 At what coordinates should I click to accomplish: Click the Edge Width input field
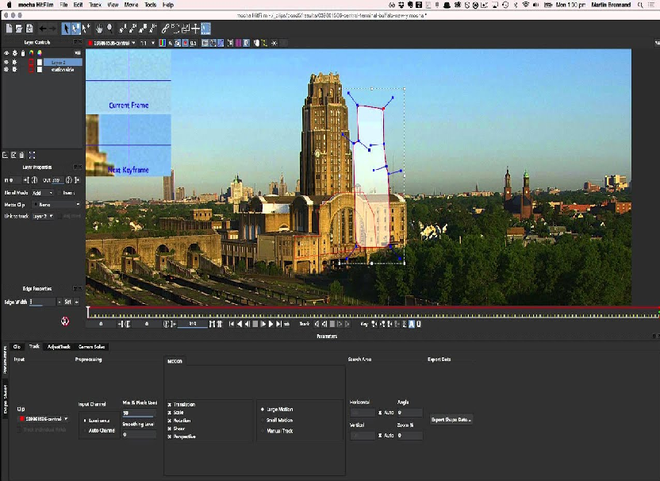point(42,302)
